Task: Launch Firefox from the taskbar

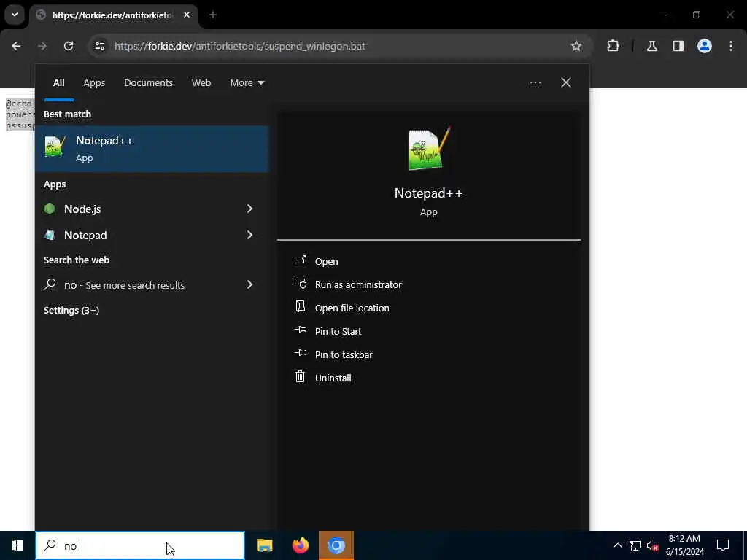Action: [300, 545]
